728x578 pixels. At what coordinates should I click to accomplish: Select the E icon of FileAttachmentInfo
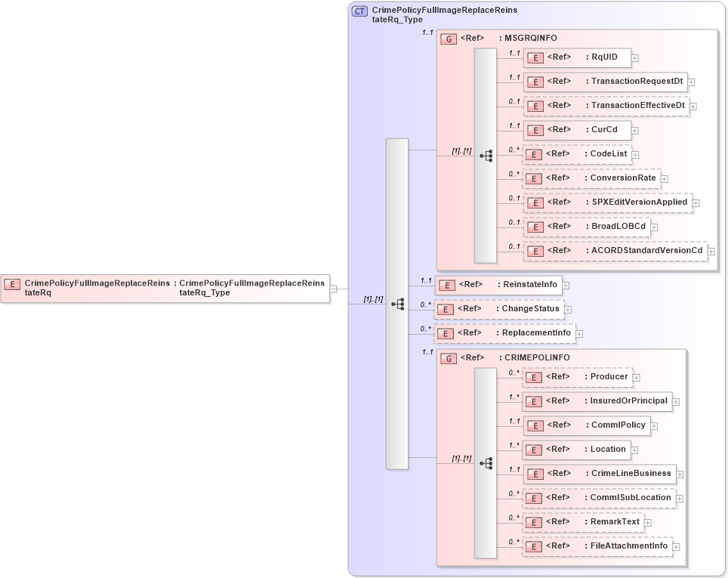point(533,546)
